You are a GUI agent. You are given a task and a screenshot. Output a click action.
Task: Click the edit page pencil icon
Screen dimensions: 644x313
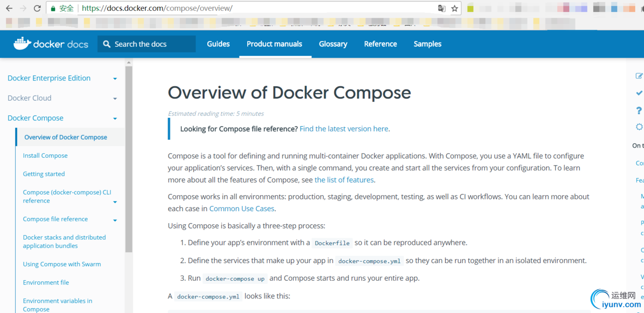tap(639, 76)
